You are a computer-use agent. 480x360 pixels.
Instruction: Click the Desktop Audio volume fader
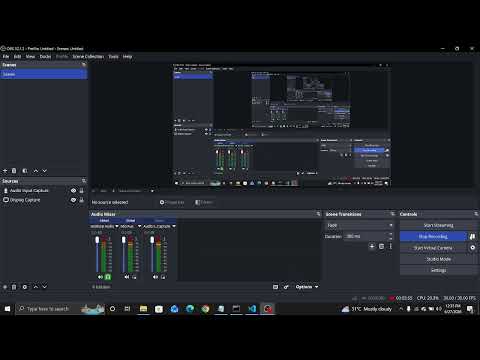click(97, 240)
